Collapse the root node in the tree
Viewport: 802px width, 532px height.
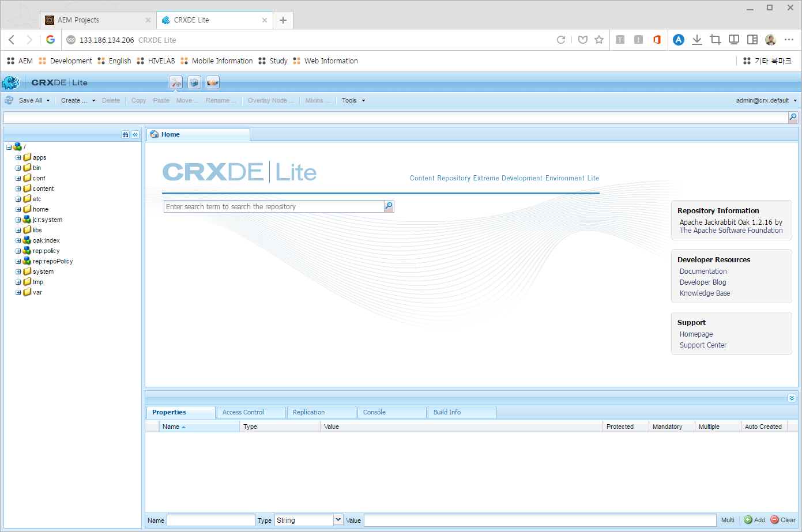tap(9, 147)
